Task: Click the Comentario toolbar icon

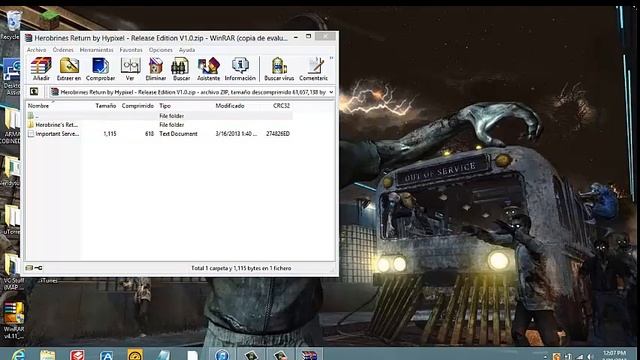Action: [313, 69]
